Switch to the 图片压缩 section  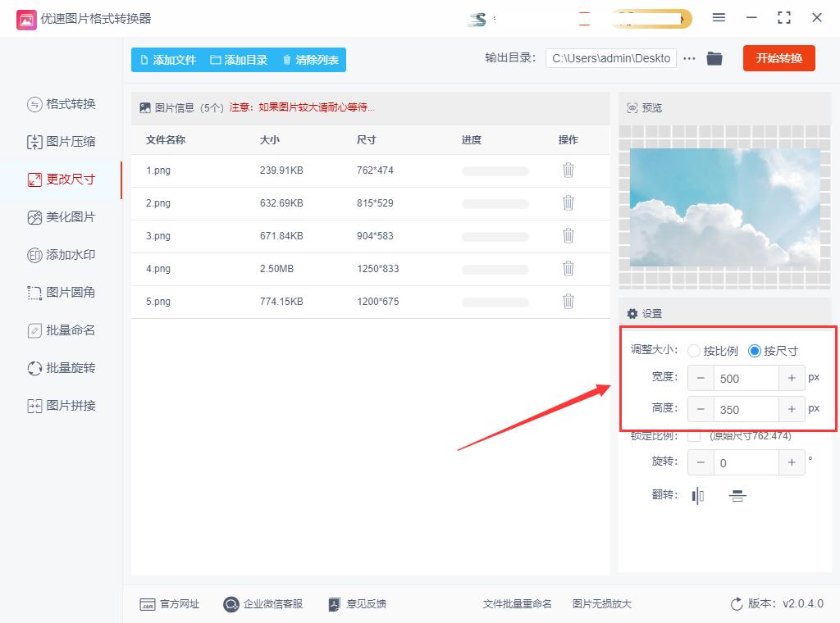click(x=62, y=141)
